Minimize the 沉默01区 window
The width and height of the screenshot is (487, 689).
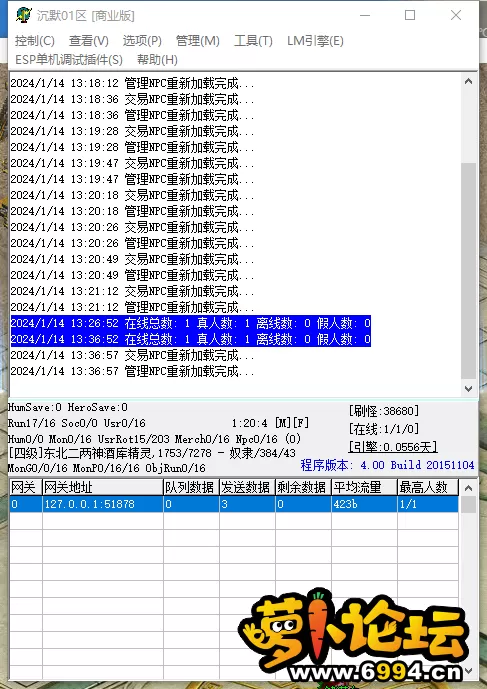(365, 15)
